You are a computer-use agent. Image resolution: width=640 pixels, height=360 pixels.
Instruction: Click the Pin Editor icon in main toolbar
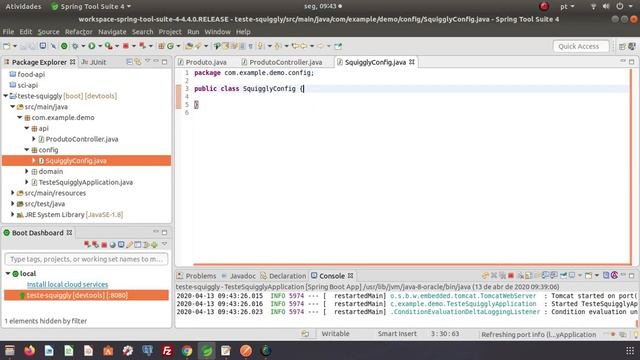[338, 46]
